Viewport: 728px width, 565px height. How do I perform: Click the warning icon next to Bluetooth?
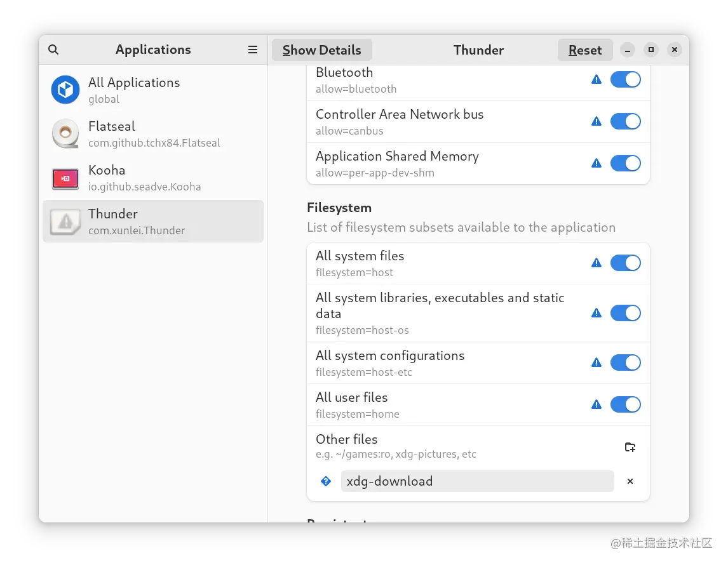(596, 79)
